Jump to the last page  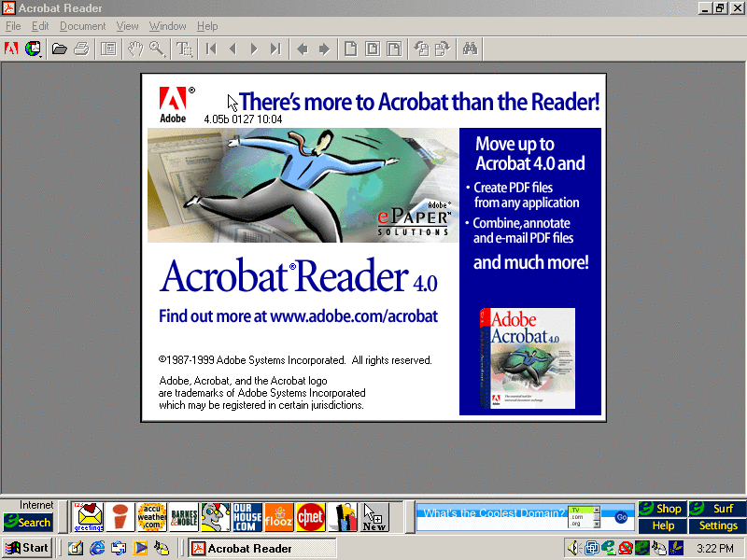275,49
